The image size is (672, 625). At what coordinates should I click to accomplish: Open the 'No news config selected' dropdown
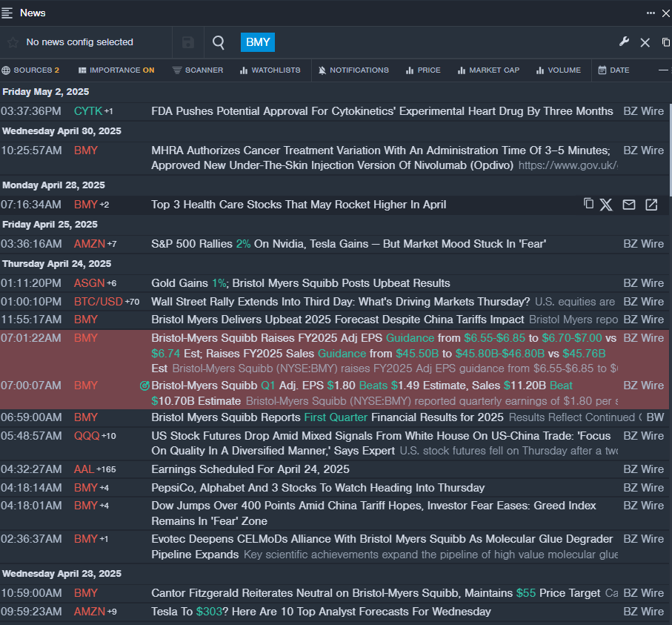(x=80, y=42)
